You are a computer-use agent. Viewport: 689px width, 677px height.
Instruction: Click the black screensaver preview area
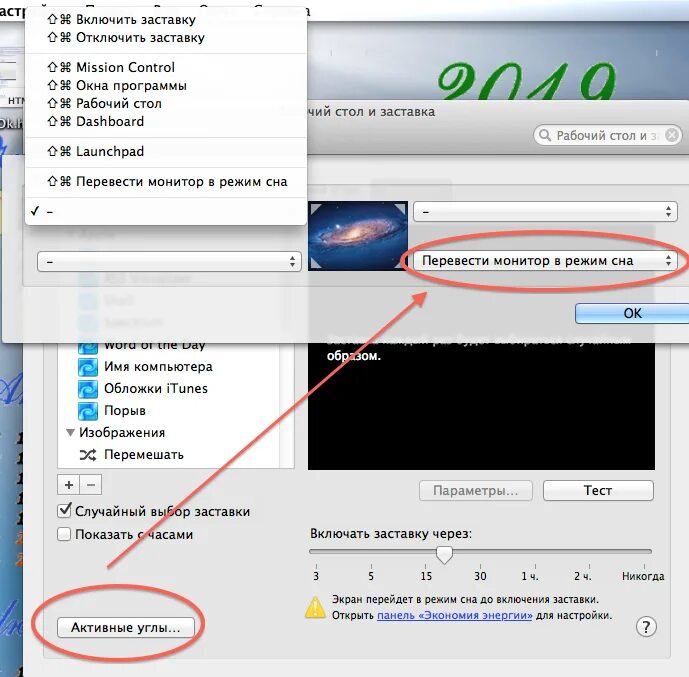tap(481, 406)
